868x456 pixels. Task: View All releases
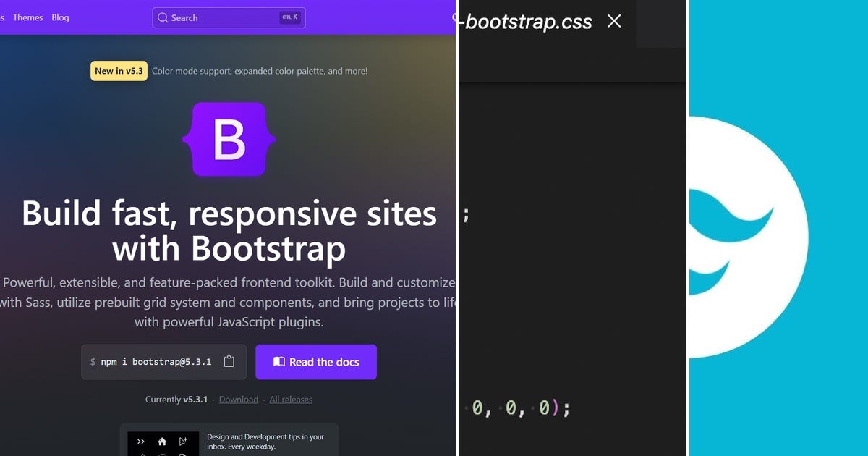pyautogui.click(x=291, y=399)
